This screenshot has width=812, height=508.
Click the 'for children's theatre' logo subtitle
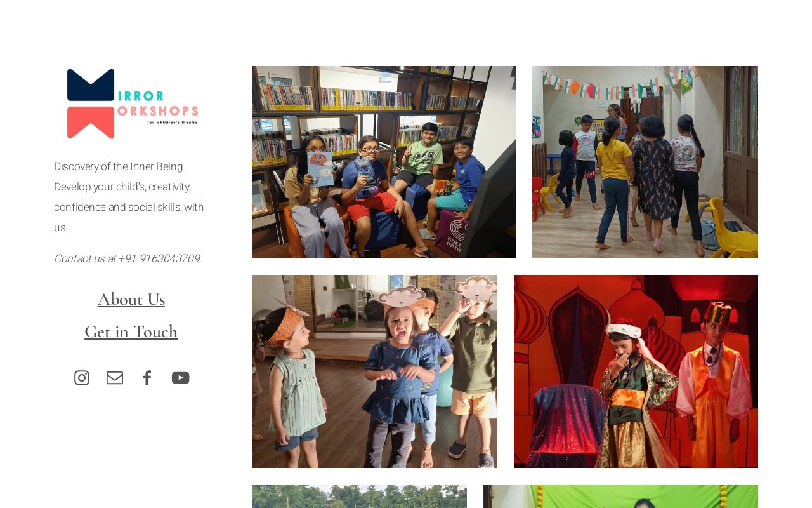(x=173, y=121)
